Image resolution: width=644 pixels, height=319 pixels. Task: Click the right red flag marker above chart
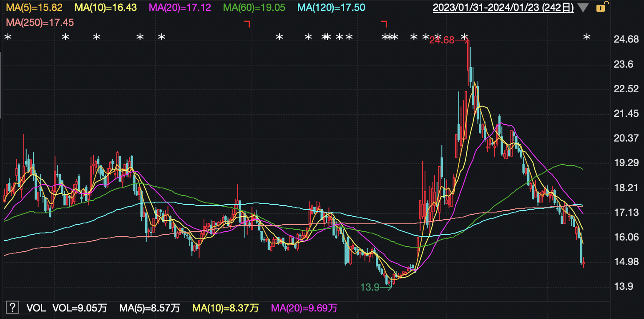pos(384,23)
